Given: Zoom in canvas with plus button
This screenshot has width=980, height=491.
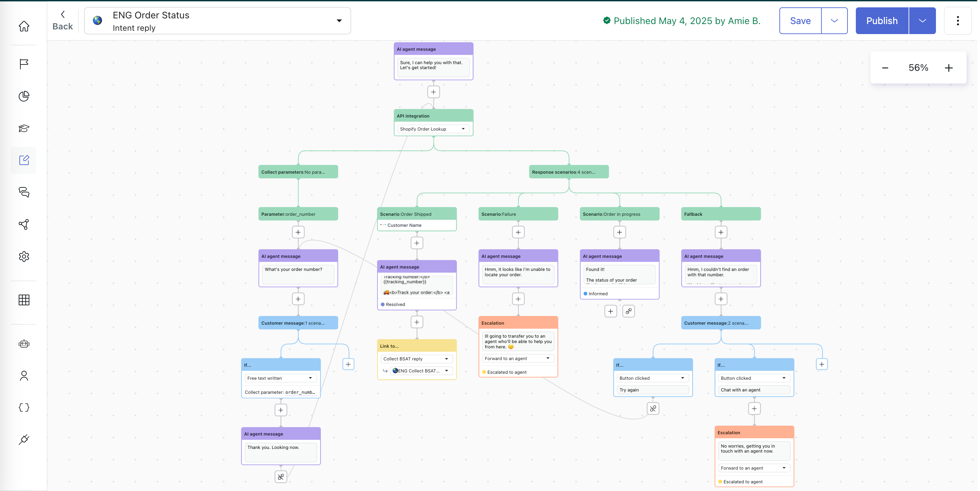Looking at the screenshot, I should click(x=948, y=68).
